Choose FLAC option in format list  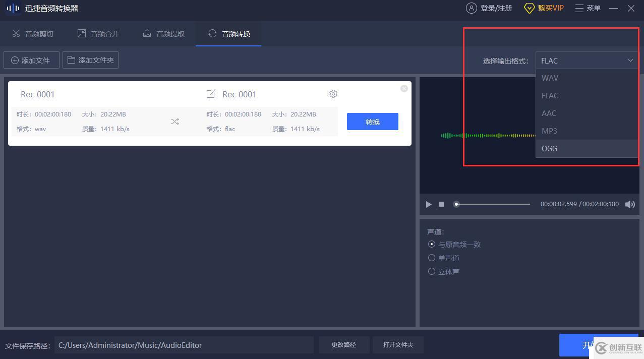tap(587, 95)
